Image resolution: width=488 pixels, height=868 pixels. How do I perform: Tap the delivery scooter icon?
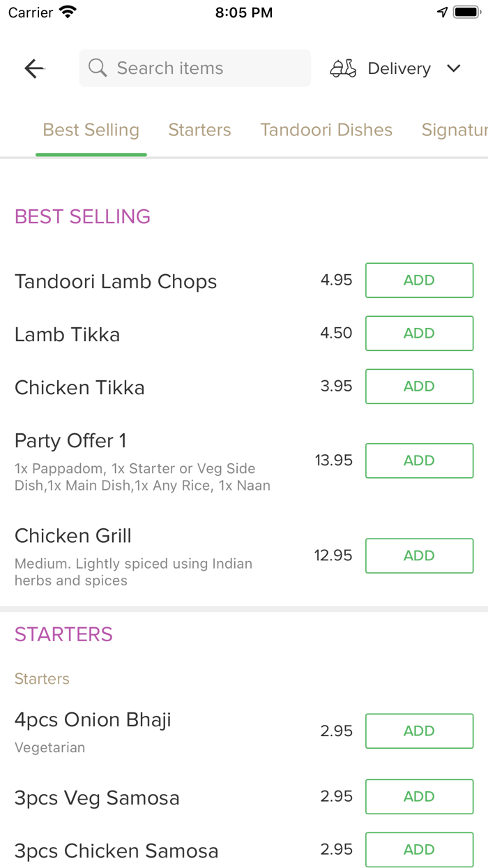click(343, 68)
